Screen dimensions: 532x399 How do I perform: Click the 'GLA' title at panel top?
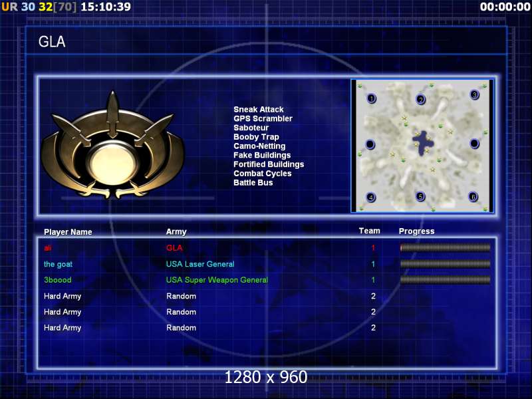coord(52,42)
